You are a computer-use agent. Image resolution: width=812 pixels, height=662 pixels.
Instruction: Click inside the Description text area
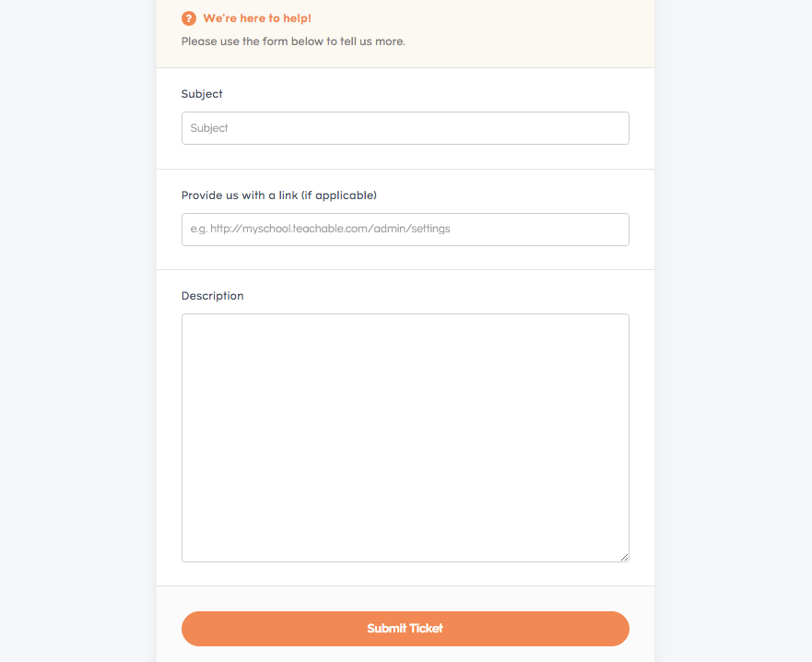[405, 438]
